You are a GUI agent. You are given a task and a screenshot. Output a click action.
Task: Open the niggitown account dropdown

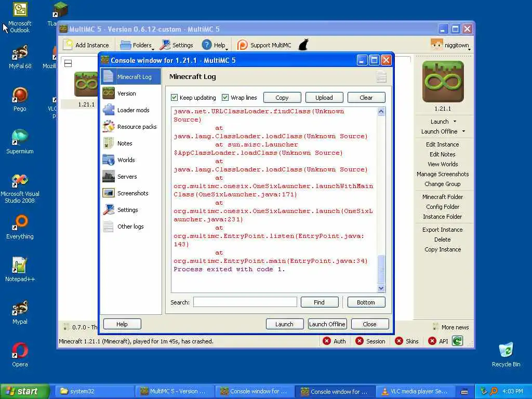tap(450, 45)
